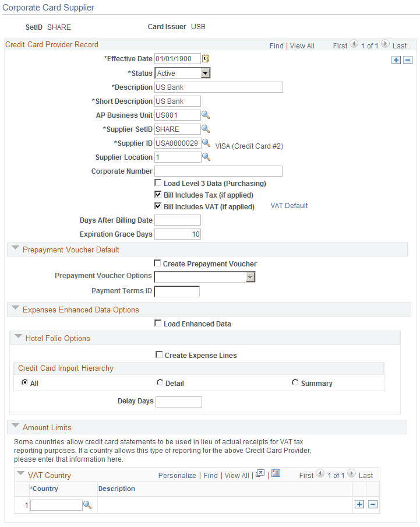Open the Supplier Location lookup
Viewport: 420px width, 527px height.
(x=205, y=157)
